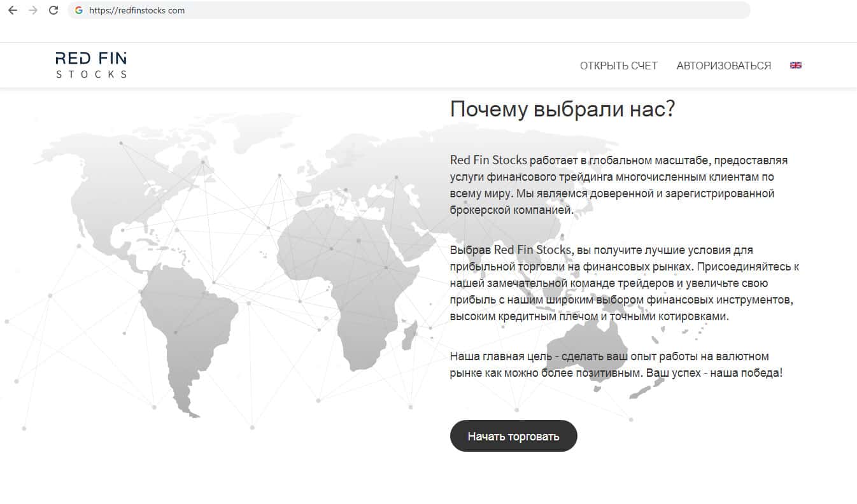Click the browser back arrow
Image resolution: width=857 pixels, height=504 pixels.
[x=12, y=10]
